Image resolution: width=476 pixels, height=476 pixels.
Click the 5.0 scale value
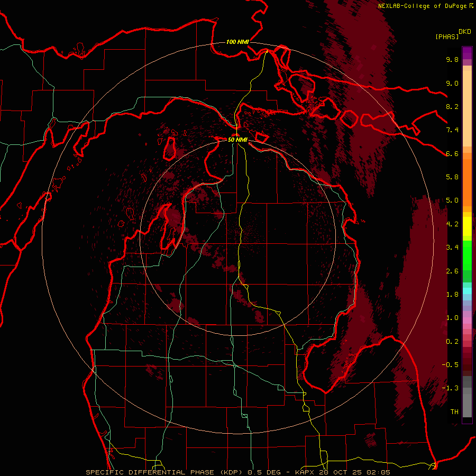pos(452,200)
